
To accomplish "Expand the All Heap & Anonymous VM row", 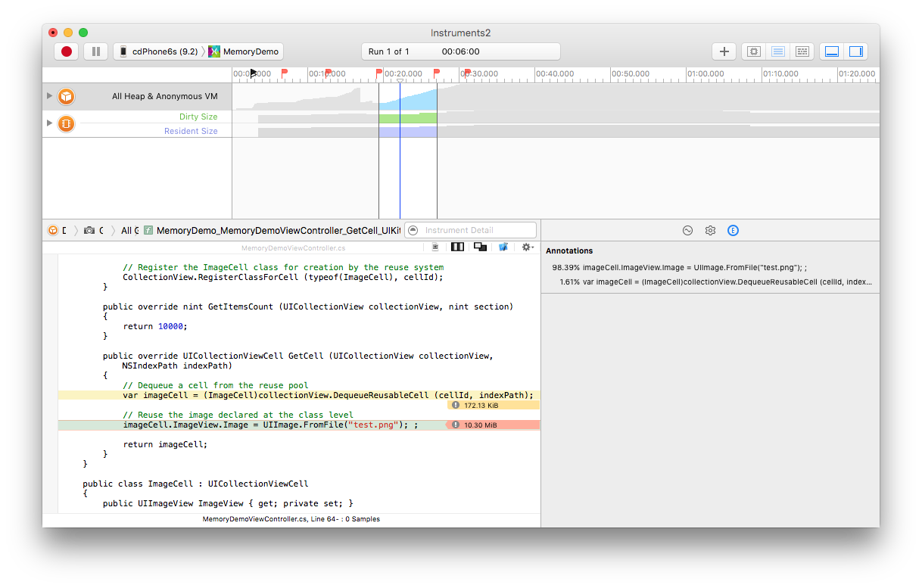I will (x=49, y=96).
